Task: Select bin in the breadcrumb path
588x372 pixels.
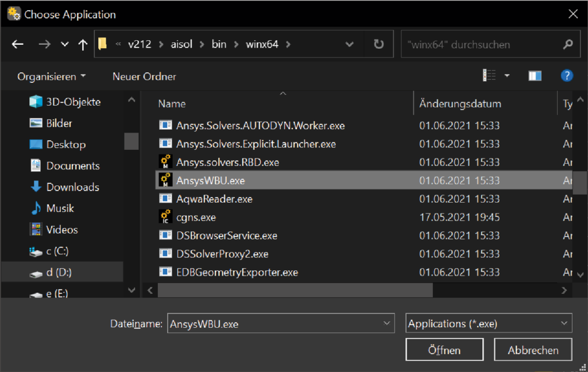Action: pos(219,44)
